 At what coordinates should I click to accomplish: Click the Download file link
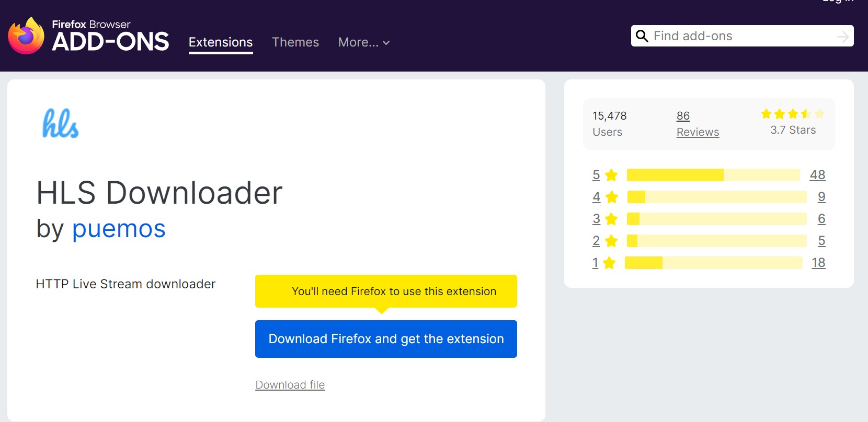point(290,385)
